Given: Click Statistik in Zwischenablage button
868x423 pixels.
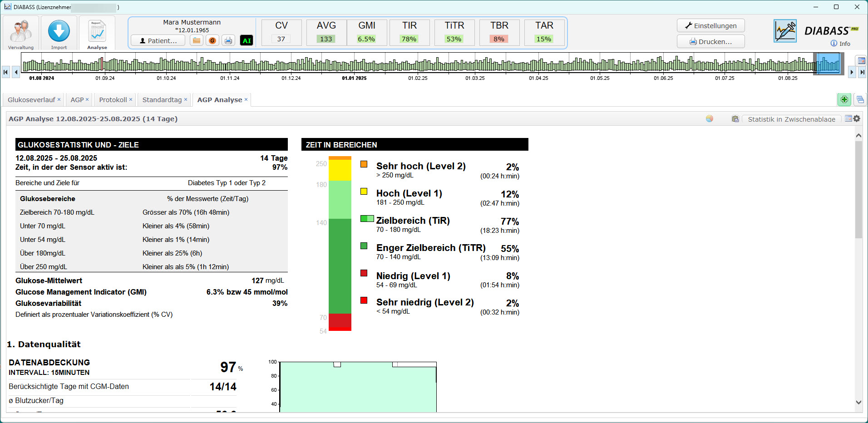Looking at the screenshot, I should [791, 119].
